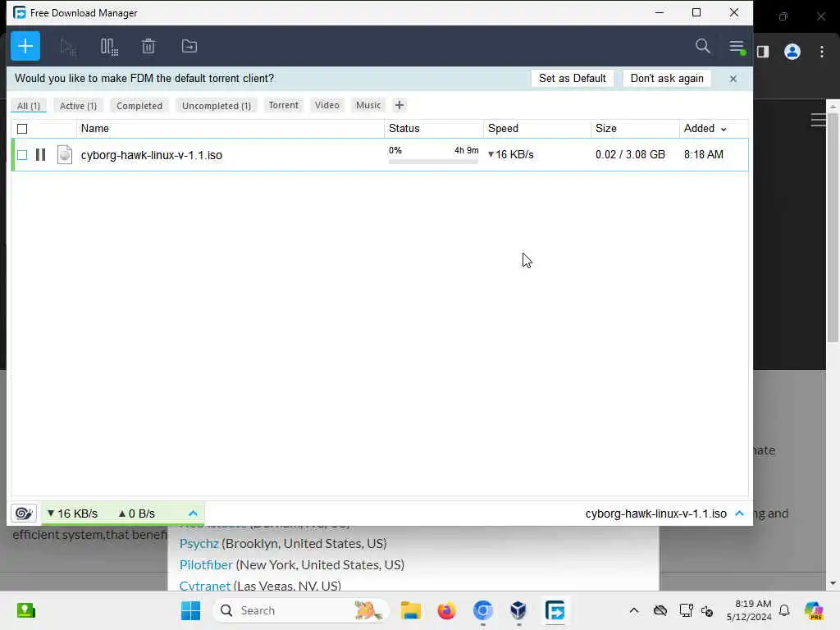The width and height of the screenshot is (840, 630).
Task: Pause selected downloads in the toolbar
Action: (x=109, y=47)
